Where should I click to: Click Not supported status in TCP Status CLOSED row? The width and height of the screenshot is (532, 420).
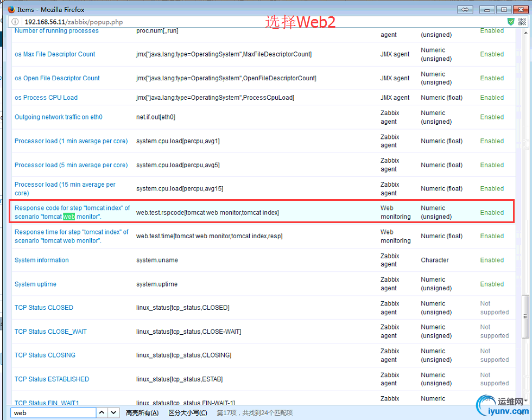click(495, 308)
